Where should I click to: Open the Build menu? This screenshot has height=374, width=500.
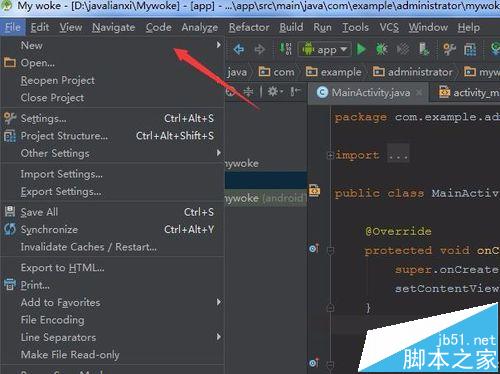pyautogui.click(x=291, y=27)
